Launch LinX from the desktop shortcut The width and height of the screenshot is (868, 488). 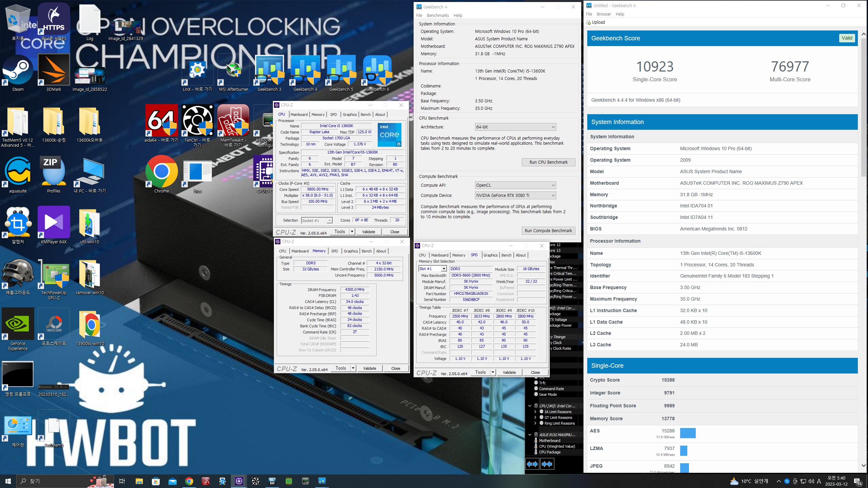[197, 73]
